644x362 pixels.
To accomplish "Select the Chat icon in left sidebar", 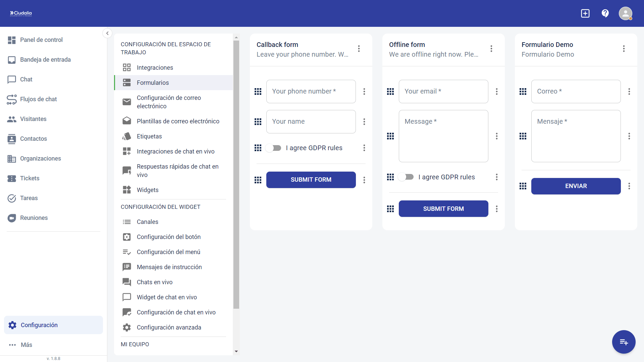I will 12,79.
